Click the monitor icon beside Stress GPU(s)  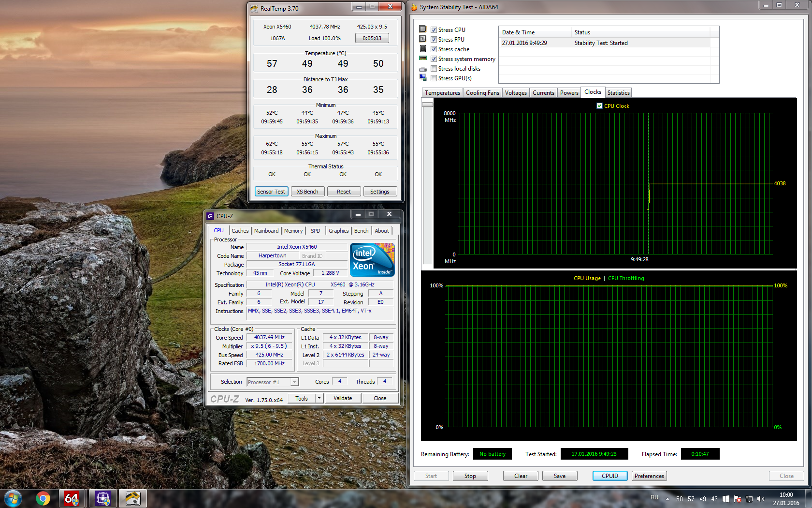tap(423, 77)
